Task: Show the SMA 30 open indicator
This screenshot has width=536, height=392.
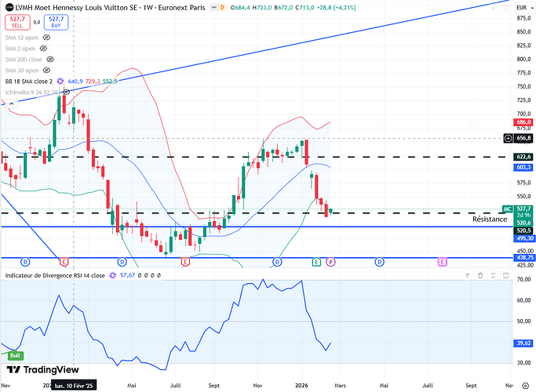Action: [x=46, y=71]
